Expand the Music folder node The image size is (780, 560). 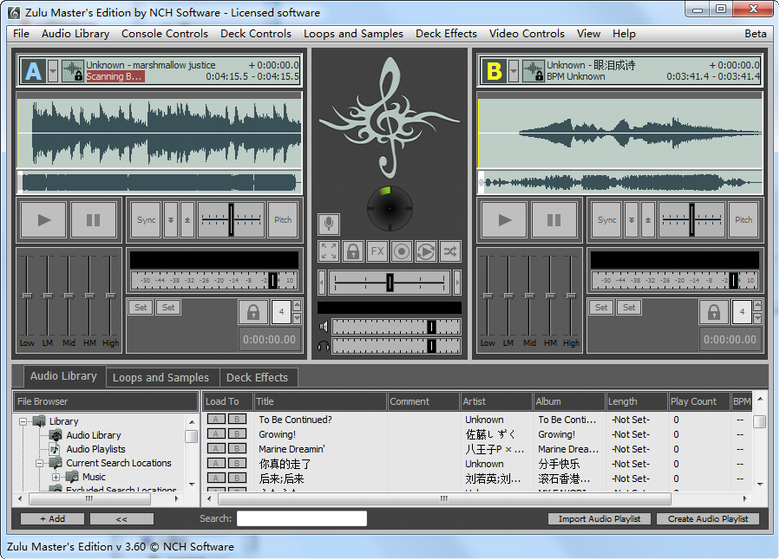click(56, 477)
